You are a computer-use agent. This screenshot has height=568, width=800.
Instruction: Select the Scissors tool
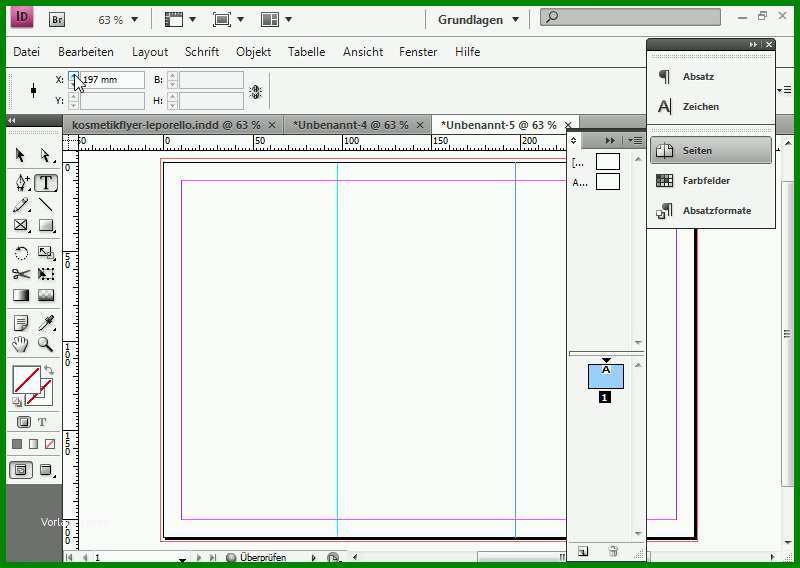[21, 274]
